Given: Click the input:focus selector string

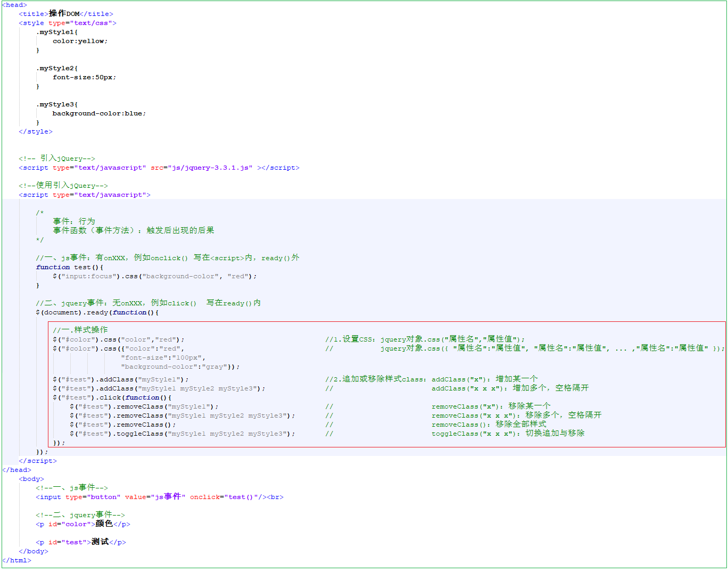Looking at the screenshot, I should tap(88, 276).
